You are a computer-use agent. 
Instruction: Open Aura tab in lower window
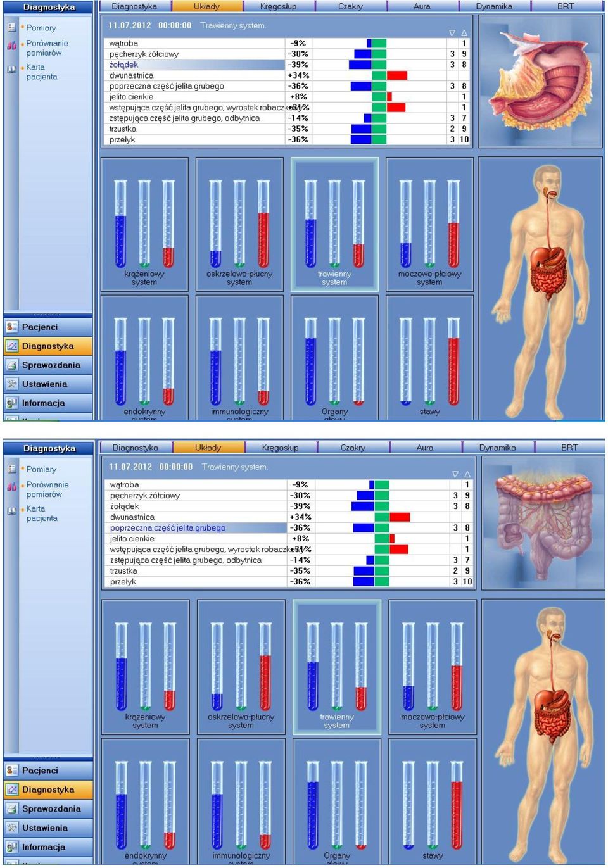click(425, 448)
